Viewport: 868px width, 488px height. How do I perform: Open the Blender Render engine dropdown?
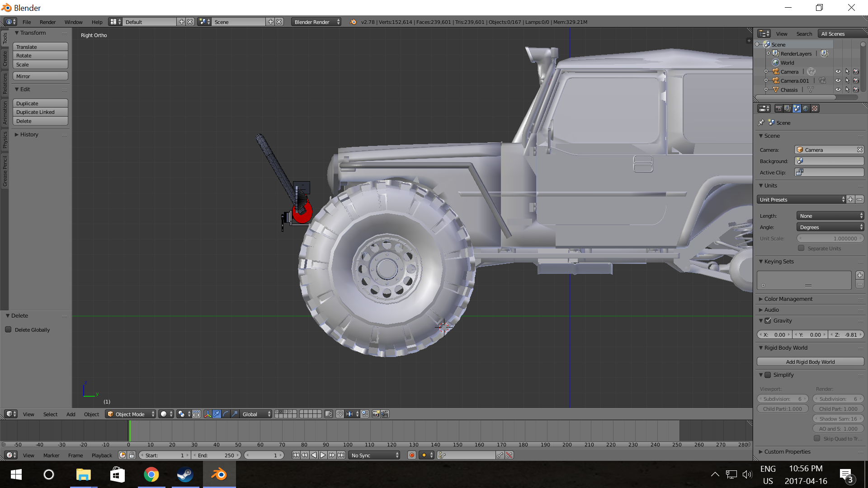(x=316, y=22)
